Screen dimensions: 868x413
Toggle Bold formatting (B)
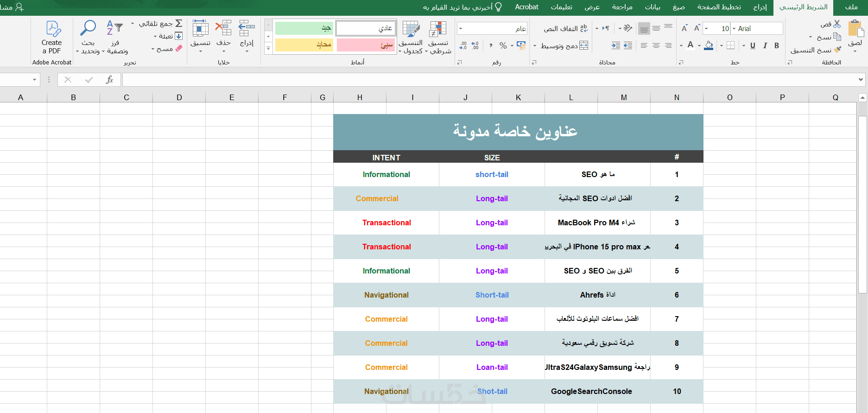tap(777, 45)
